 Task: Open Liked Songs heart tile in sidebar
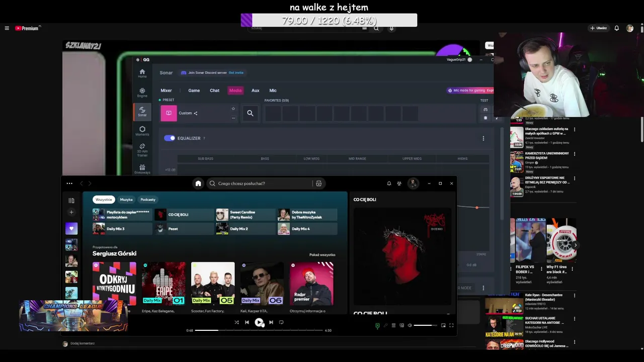[x=71, y=228]
